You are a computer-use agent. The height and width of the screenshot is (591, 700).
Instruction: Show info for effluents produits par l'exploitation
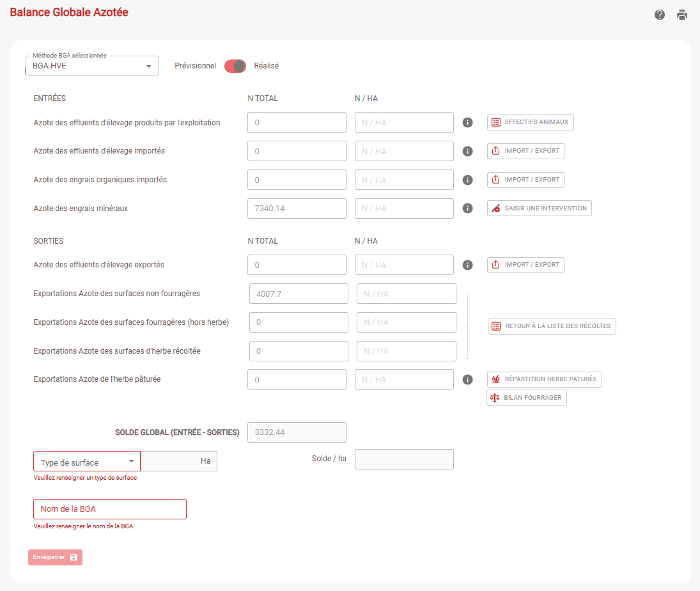[x=467, y=122]
